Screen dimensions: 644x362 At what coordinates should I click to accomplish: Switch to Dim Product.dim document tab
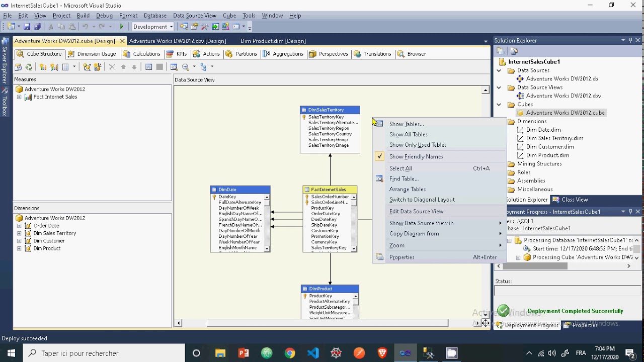coord(273,41)
